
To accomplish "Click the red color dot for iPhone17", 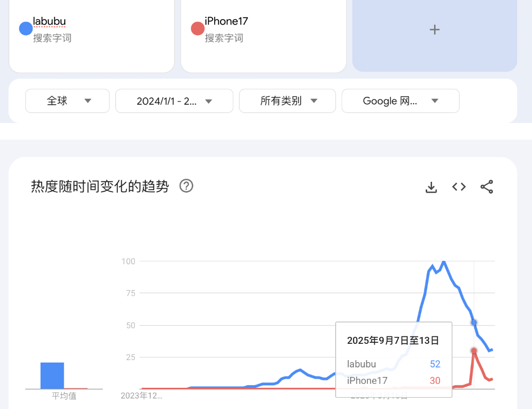I will coord(198,29).
